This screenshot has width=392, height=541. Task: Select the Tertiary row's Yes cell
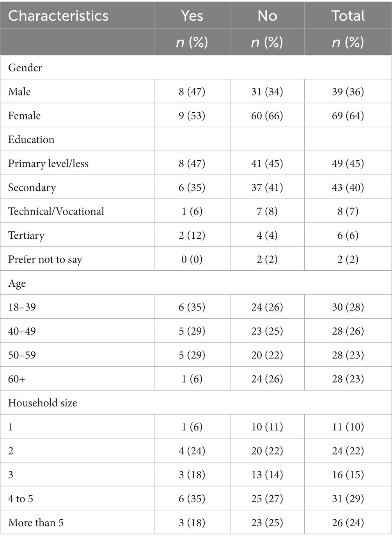[x=192, y=235]
